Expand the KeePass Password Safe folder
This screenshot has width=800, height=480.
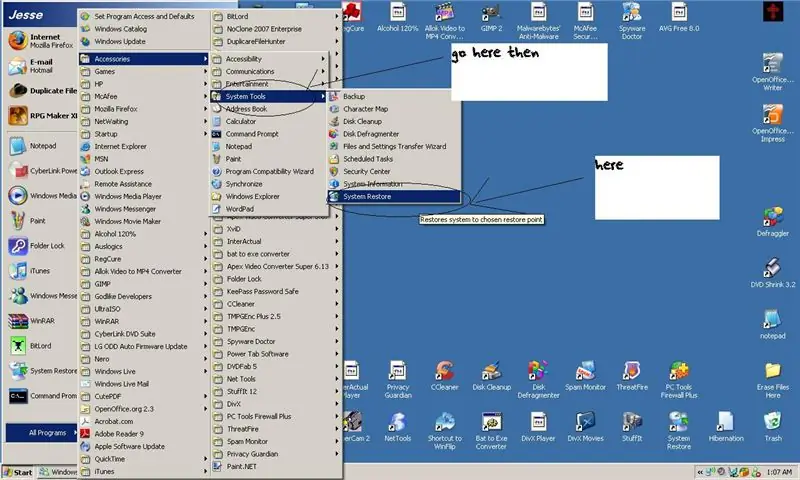276,291
